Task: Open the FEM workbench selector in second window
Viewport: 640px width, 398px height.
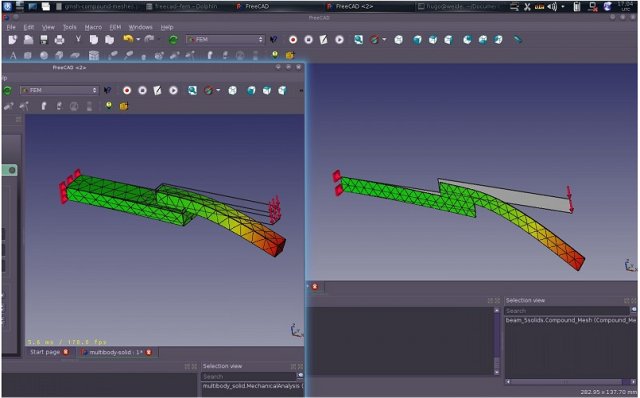Action: pos(60,90)
